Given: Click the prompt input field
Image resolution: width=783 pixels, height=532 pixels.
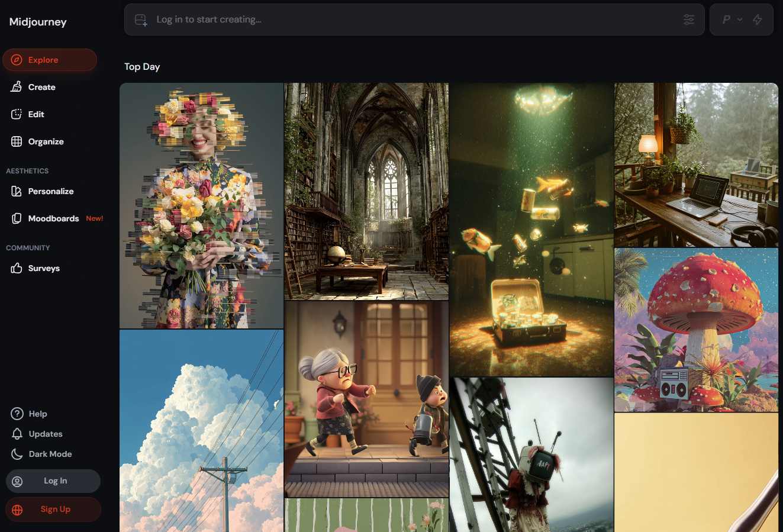Looking at the screenshot, I should [x=408, y=20].
